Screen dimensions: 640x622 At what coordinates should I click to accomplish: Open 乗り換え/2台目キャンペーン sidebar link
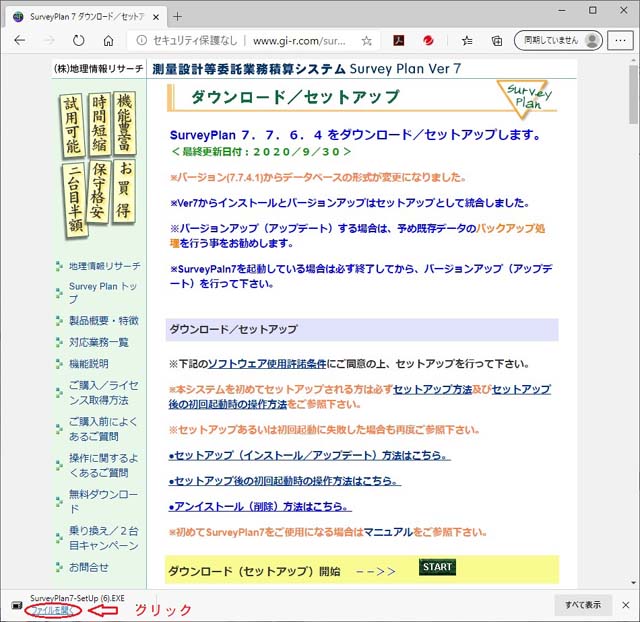(x=103, y=538)
